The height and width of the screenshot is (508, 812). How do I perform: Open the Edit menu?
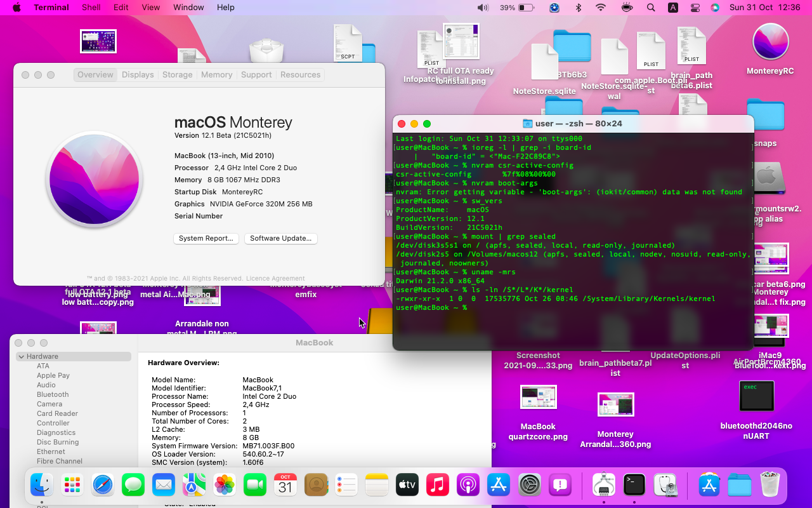click(x=121, y=8)
